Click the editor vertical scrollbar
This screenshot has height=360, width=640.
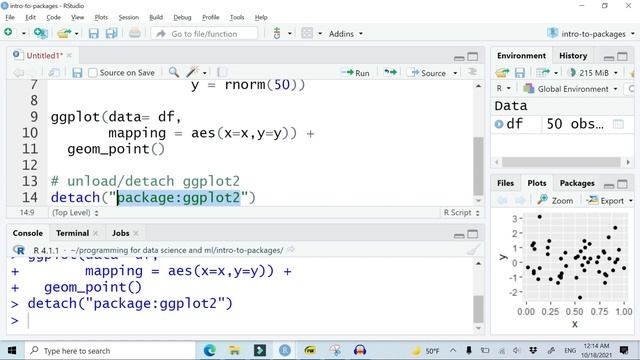(x=478, y=165)
